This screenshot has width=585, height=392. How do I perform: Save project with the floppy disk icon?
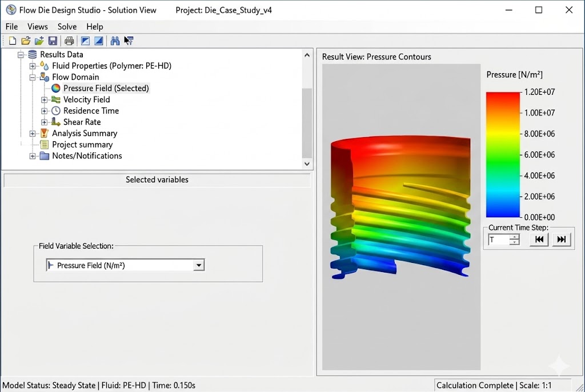coord(53,41)
